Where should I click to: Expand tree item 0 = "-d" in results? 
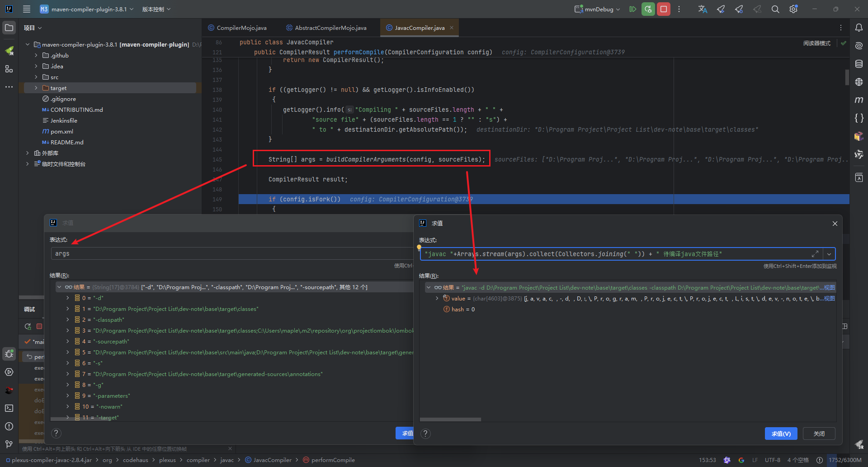point(68,298)
